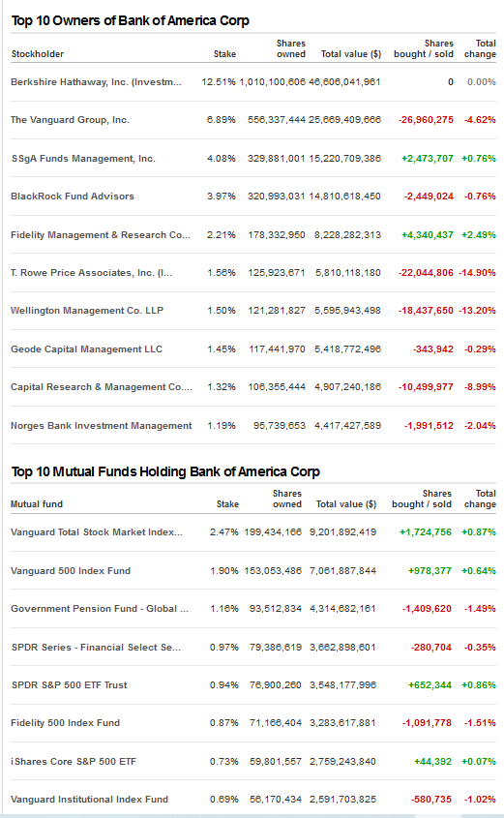
Task: Click The Vanguard Group, Inc. stockholder
Action: (70, 119)
